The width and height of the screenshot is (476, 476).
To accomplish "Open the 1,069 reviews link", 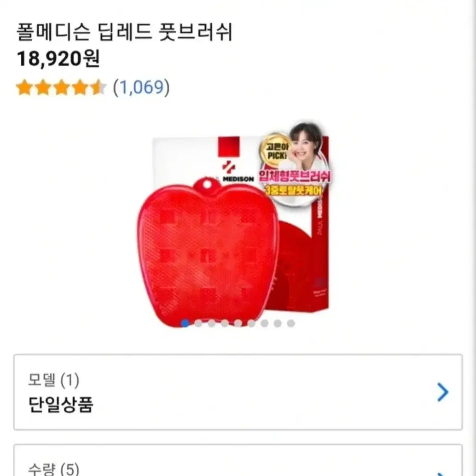I will point(141,88).
